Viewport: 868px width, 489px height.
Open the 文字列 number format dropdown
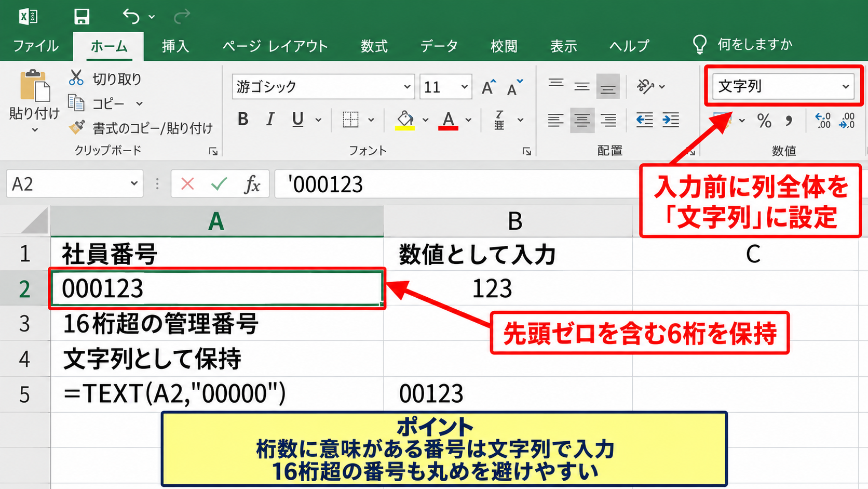(x=846, y=86)
